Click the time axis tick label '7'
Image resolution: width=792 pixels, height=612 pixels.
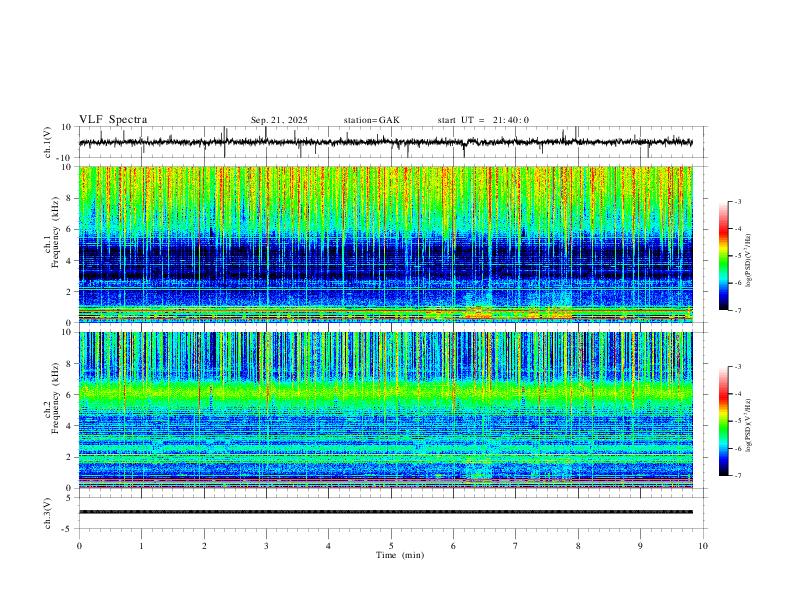(516, 546)
